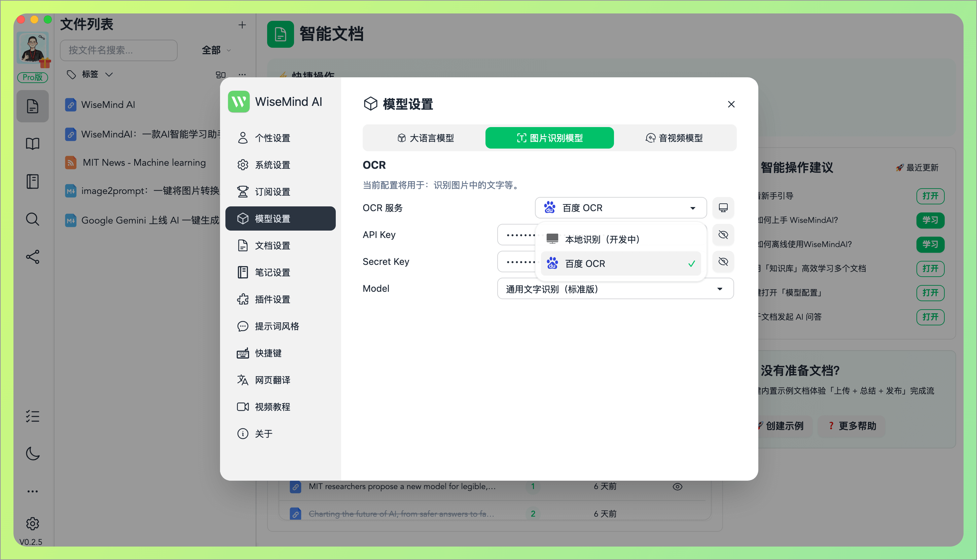The height and width of the screenshot is (560, 977).
Task: Create a new file with the plus icon
Action: coord(242,25)
